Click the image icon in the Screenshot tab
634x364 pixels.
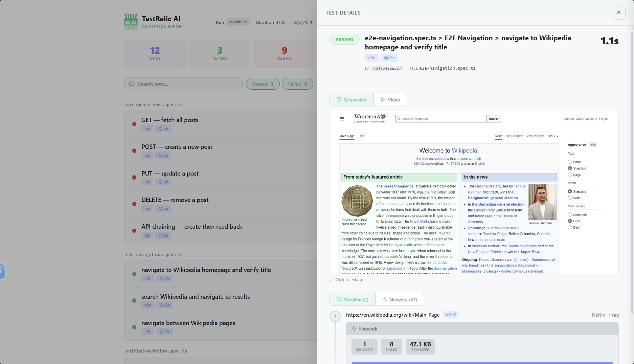point(339,99)
